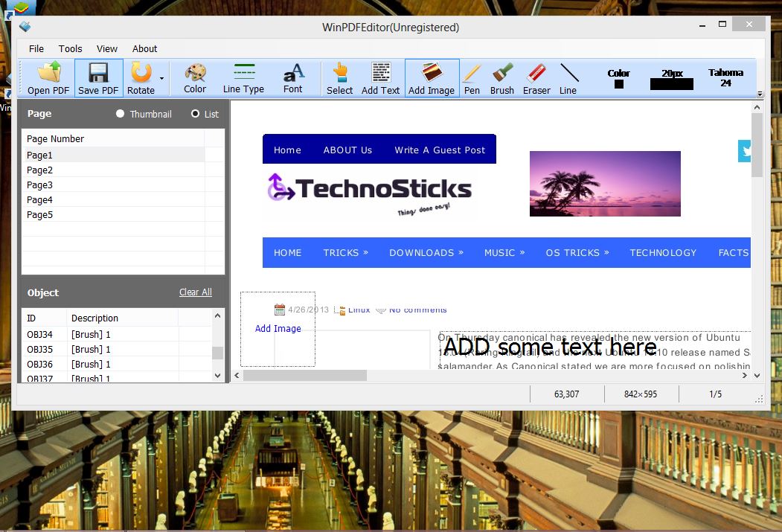
Task: Select Page2 in the page list
Action: pyautogui.click(x=115, y=170)
